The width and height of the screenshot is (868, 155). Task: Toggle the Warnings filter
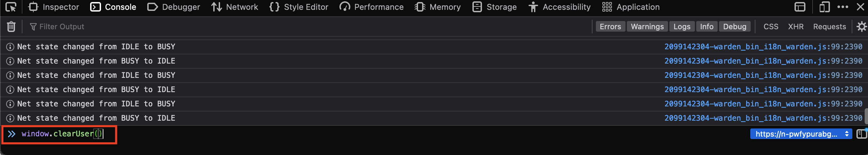click(x=647, y=27)
